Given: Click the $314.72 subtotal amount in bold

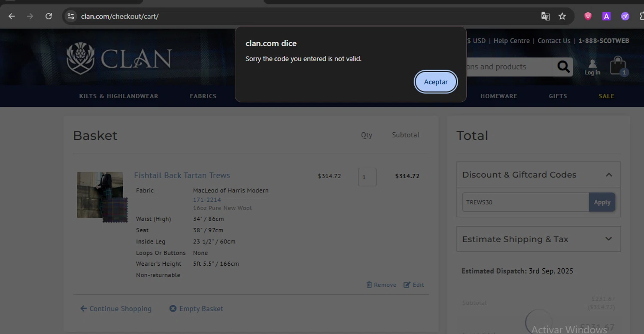Looking at the screenshot, I should point(407,176).
